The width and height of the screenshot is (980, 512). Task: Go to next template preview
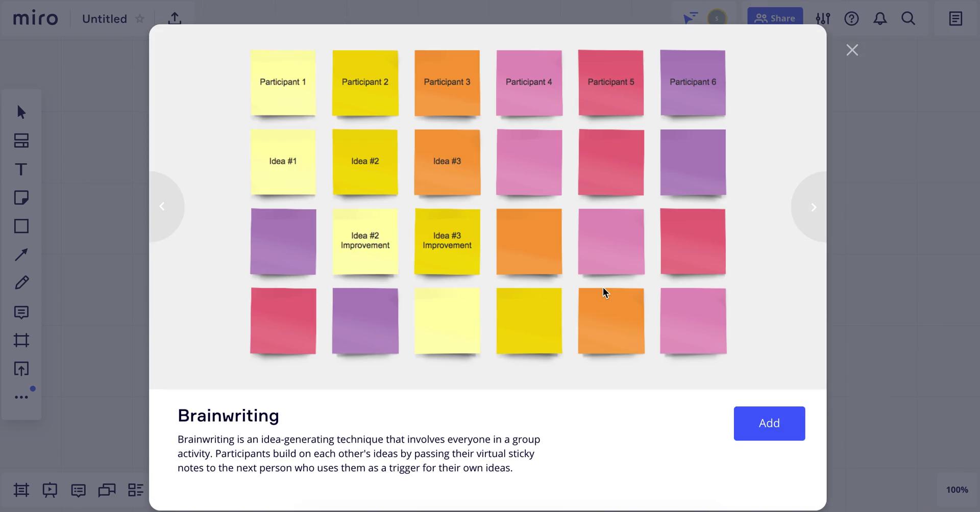[814, 207]
